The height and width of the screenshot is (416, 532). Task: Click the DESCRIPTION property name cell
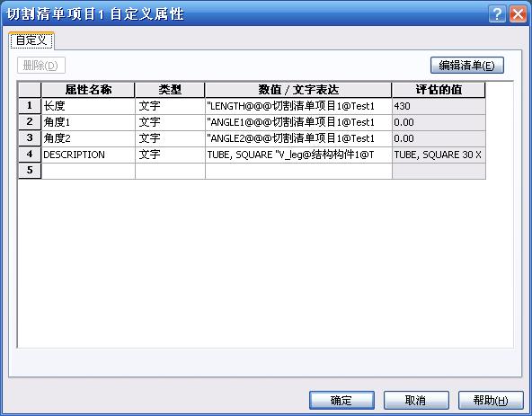(88, 155)
